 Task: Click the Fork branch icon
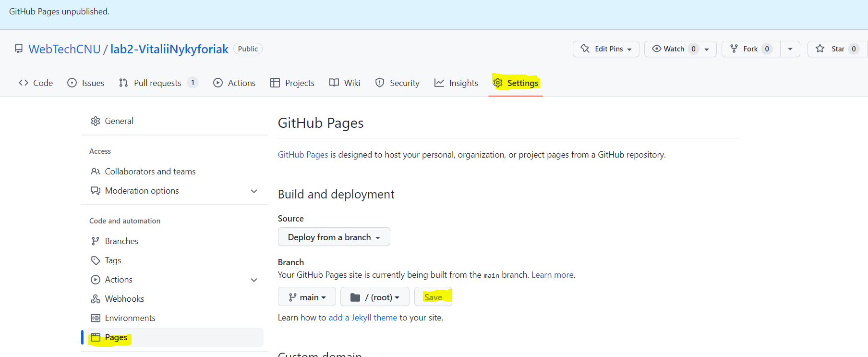[734, 49]
